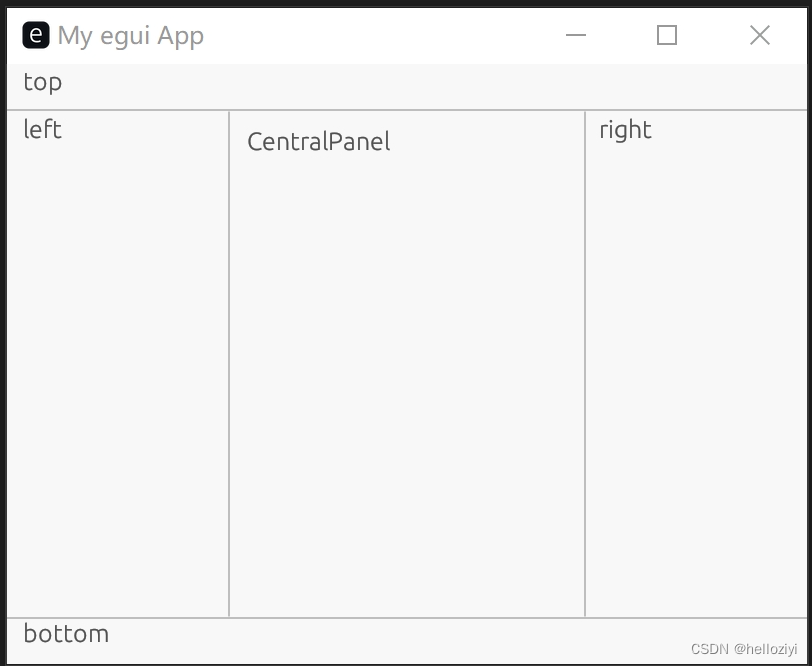Click the 'My egui App' window title
The width and height of the screenshot is (812, 666).
click(x=131, y=34)
